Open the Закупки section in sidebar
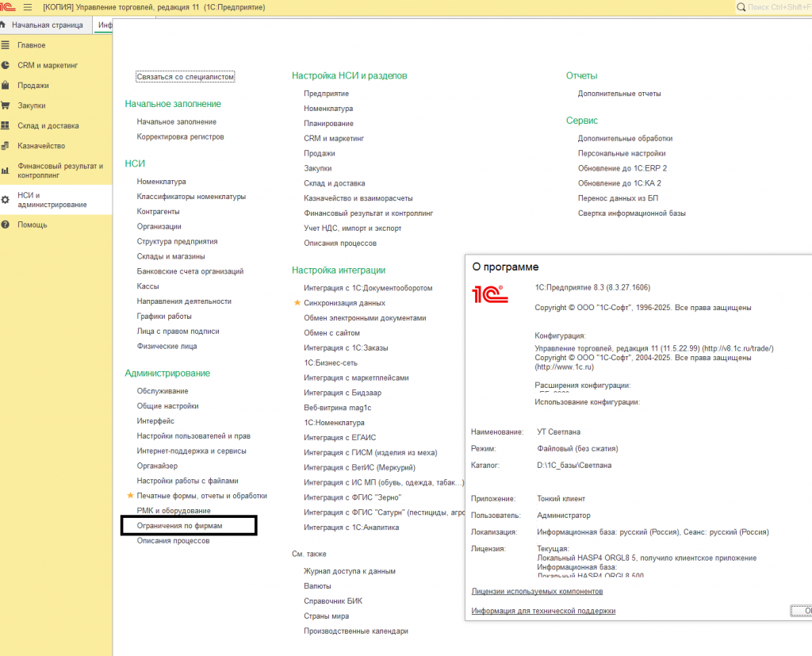The height and width of the screenshot is (656, 812). click(x=32, y=105)
